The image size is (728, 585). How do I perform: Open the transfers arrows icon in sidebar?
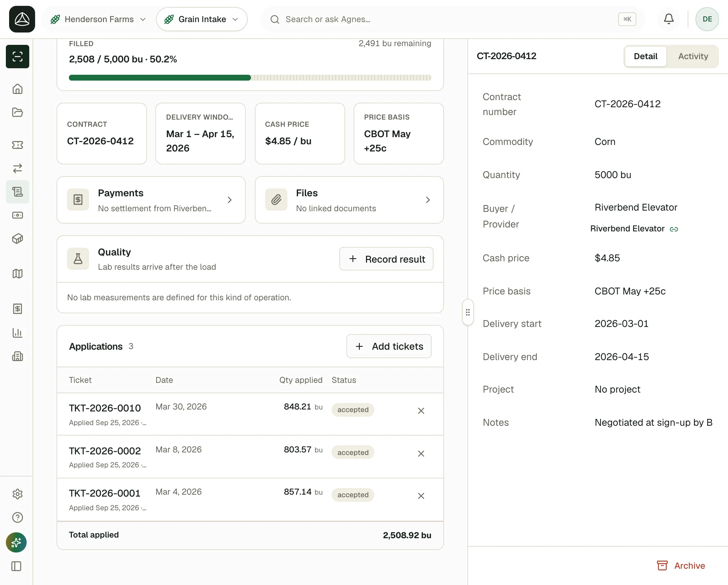(x=18, y=168)
